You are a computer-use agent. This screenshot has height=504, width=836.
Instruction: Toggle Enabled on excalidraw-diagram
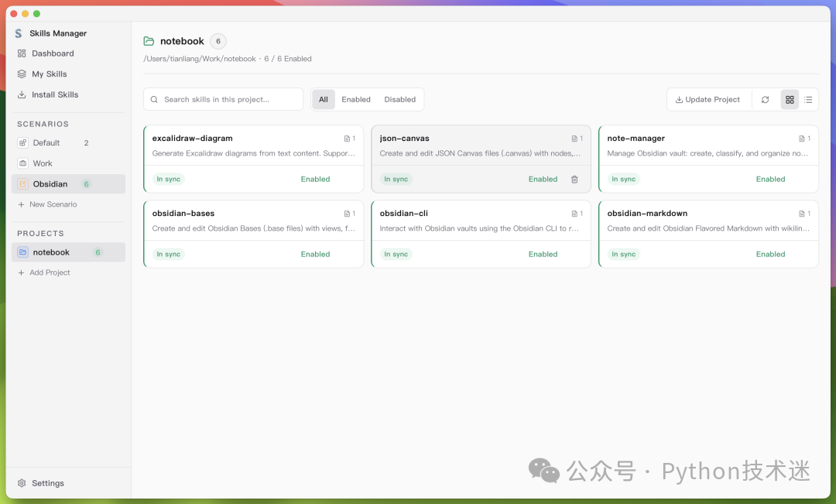[315, 179]
